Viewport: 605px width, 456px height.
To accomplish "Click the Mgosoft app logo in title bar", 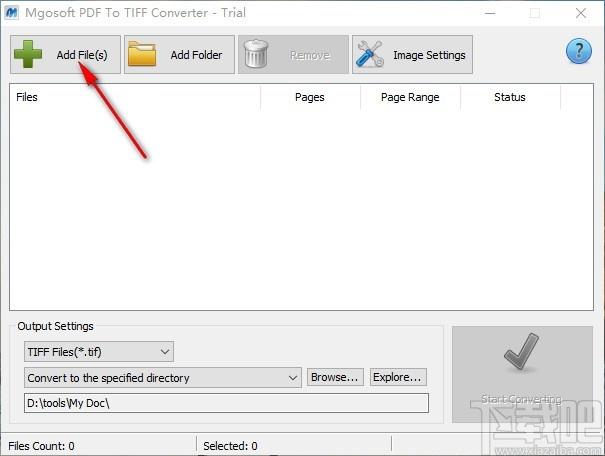I will tap(12, 13).
